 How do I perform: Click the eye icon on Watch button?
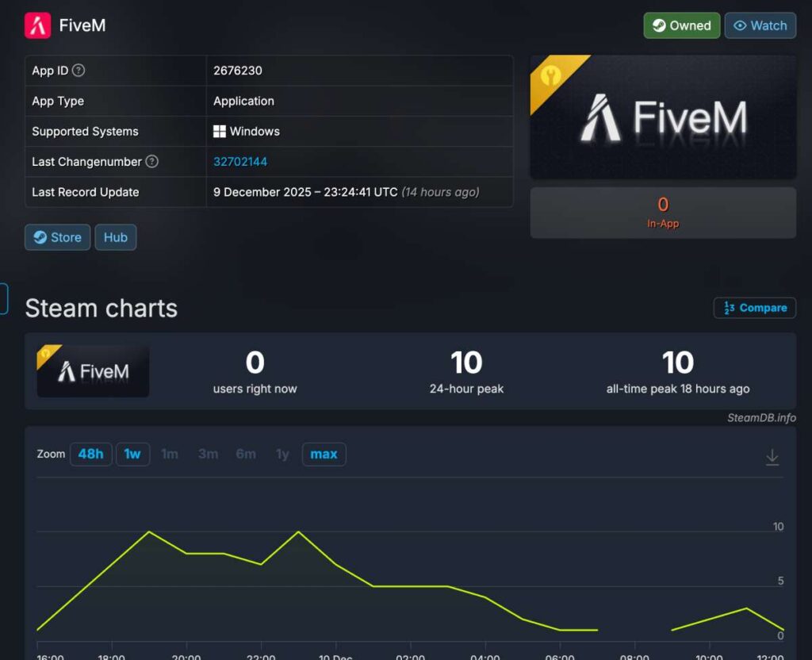pos(741,25)
